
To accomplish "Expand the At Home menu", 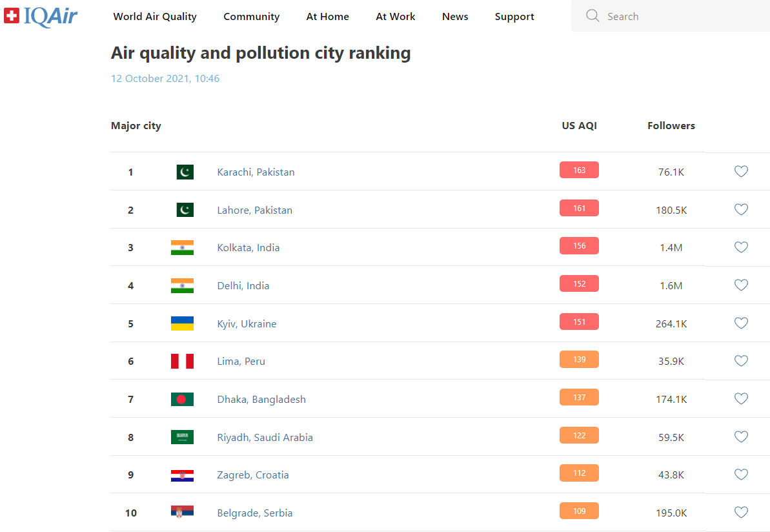I will (x=327, y=17).
